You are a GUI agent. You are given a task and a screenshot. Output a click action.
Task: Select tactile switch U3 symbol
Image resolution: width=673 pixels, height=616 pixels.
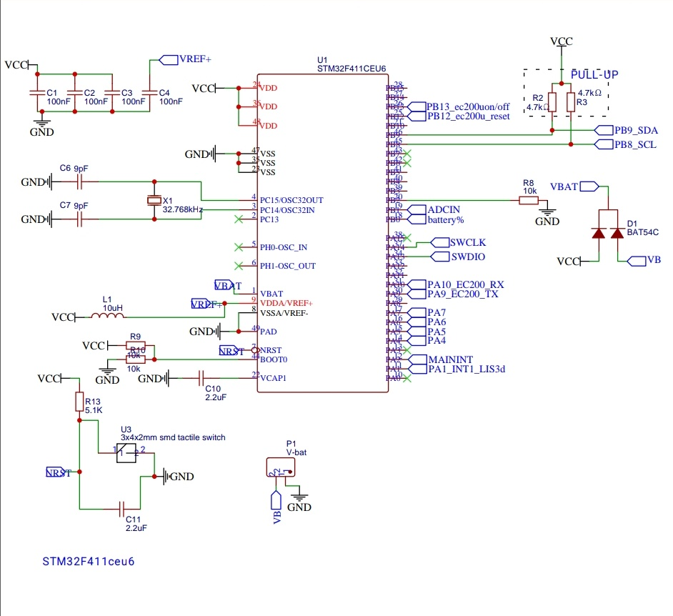pyautogui.click(x=126, y=453)
